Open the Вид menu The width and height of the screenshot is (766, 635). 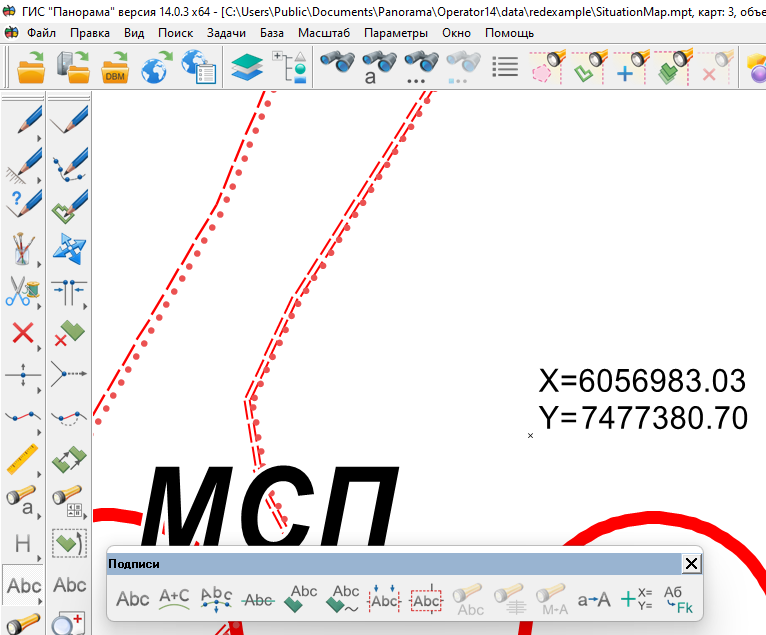pos(134,33)
